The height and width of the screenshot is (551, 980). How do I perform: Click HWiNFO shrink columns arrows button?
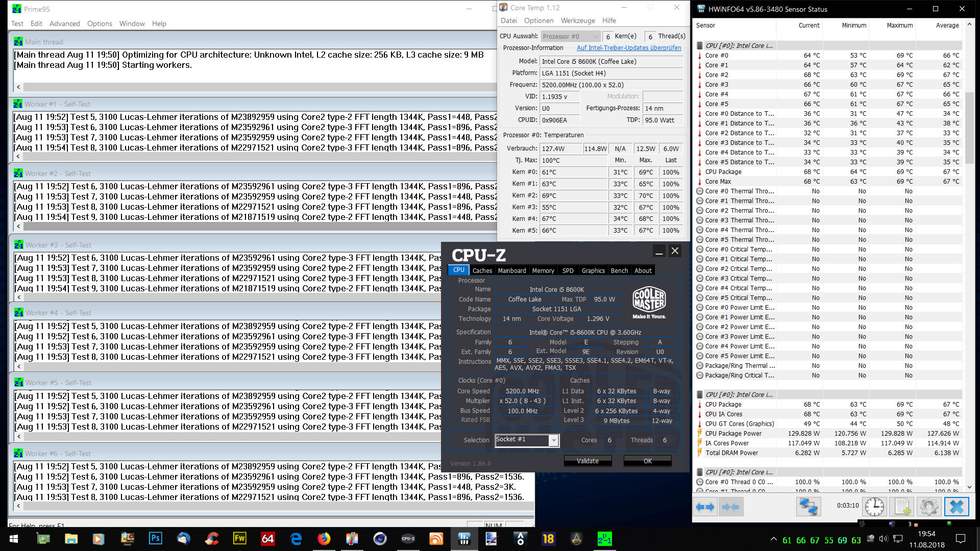730,507
